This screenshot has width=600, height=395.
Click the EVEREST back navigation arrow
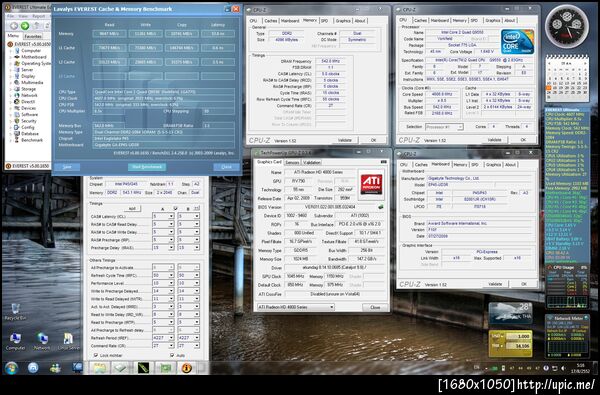[13, 26]
